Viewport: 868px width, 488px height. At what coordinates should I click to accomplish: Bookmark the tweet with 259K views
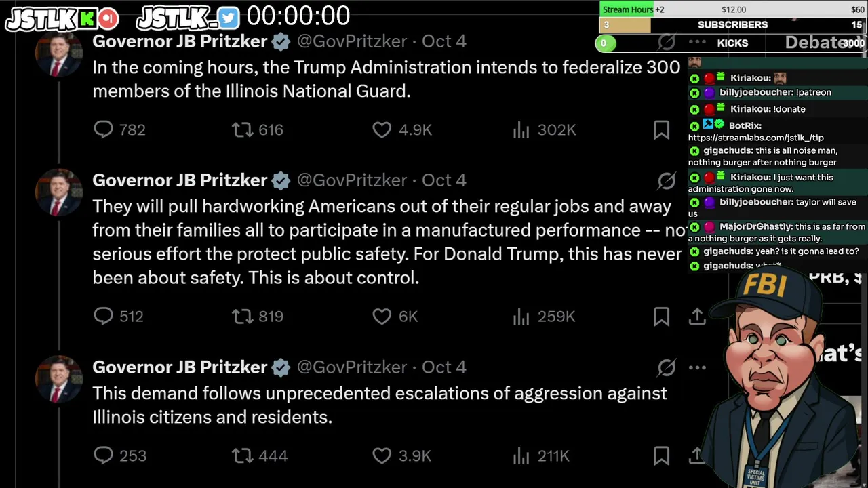661,316
